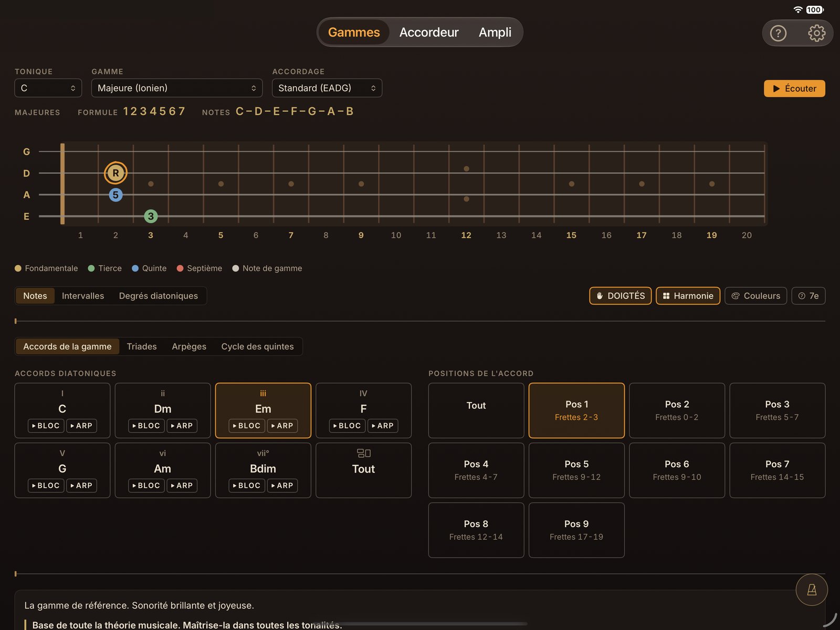Click the Septième legend color dot
Screen dimensions: 840x630
tap(180, 268)
